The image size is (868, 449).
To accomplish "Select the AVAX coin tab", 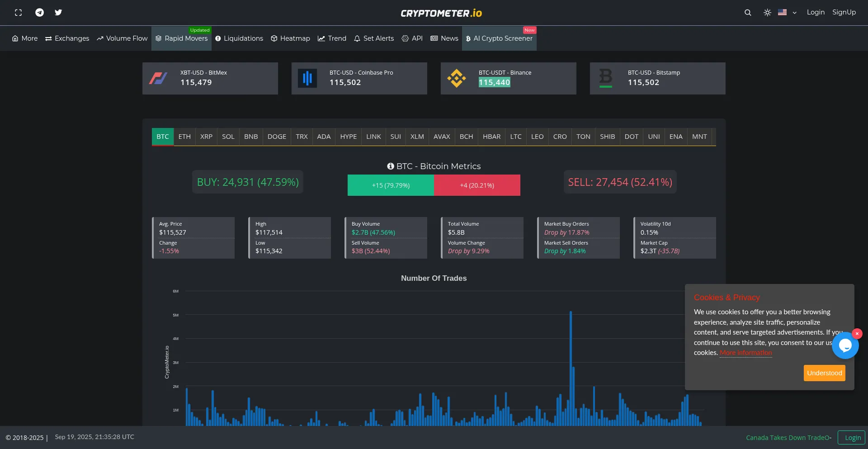I will [442, 137].
